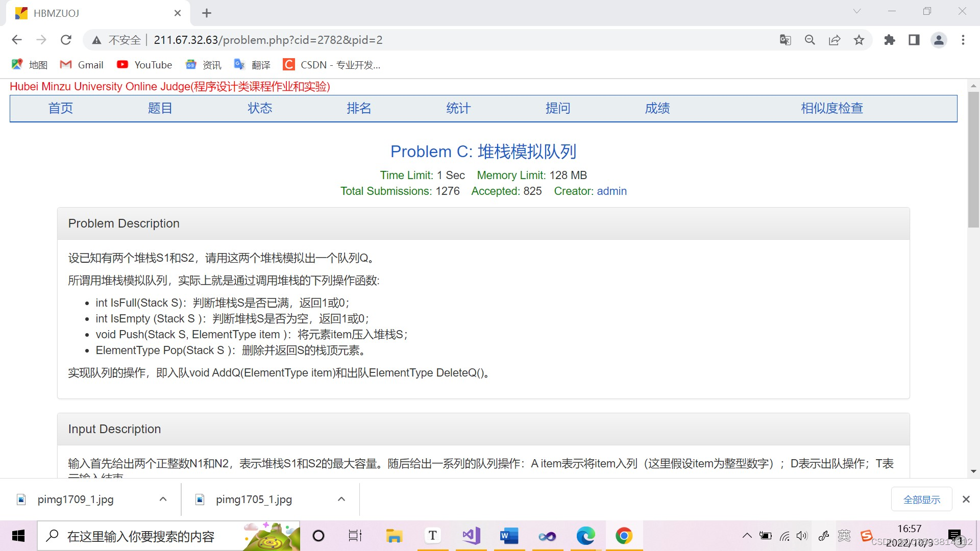The height and width of the screenshot is (551, 980).
Task: Click the 全部显示 button
Action: coord(921,499)
